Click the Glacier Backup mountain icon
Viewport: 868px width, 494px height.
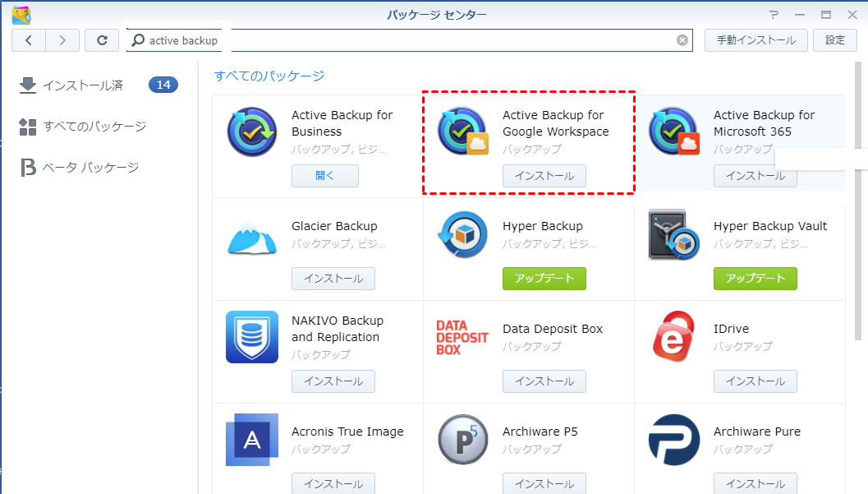(x=252, y=238)
